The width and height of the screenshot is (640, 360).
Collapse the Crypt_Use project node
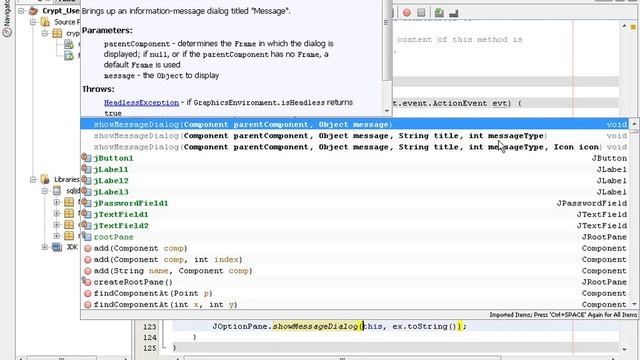pos(21,11)
